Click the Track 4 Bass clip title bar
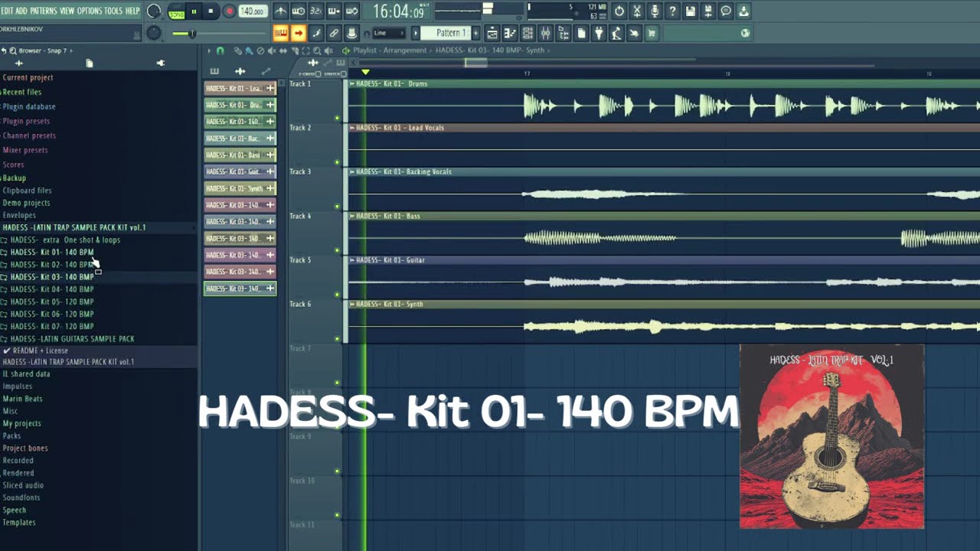This screenshot has height=551, width=980. click(x=664, y=216)
